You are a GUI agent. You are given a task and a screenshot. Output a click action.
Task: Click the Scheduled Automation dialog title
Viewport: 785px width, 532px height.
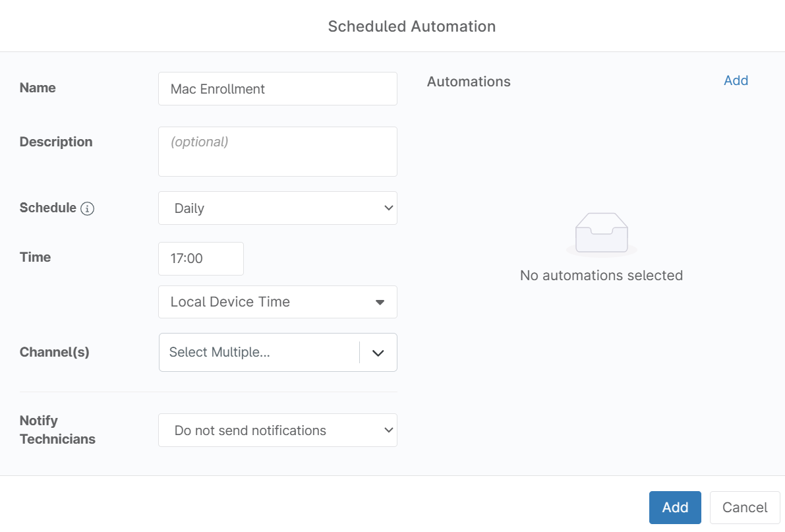(411, 26)
